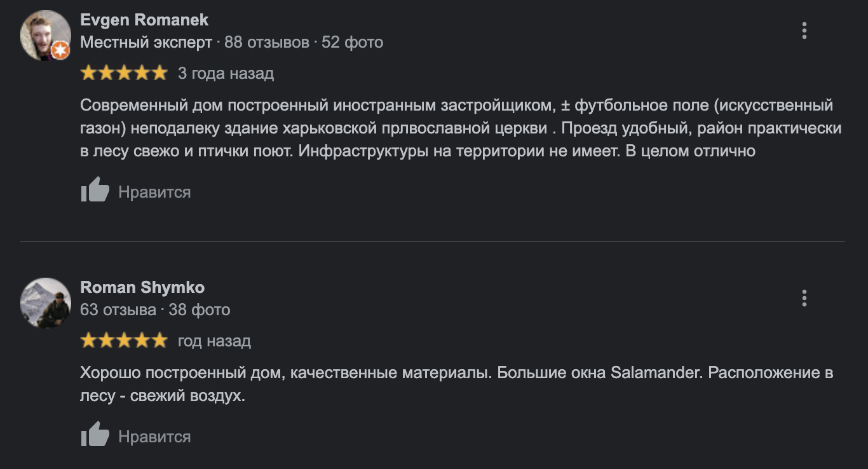Click the first star in Evgen Romanek's rating

88,73
